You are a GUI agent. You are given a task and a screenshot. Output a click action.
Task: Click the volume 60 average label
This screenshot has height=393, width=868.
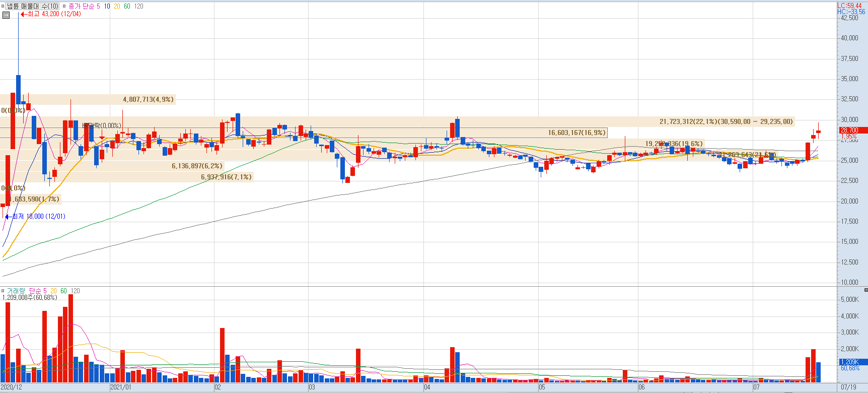click(63, 291)
